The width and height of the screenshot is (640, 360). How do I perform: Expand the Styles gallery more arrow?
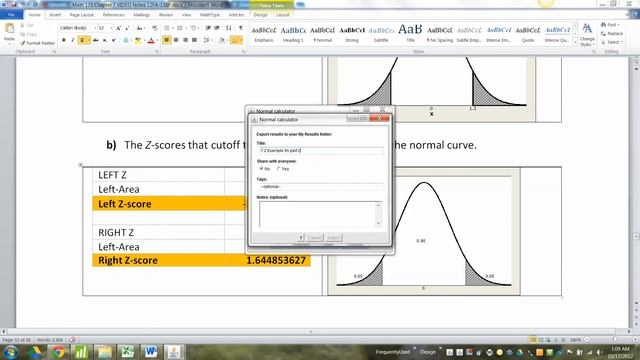pos(576,42)
